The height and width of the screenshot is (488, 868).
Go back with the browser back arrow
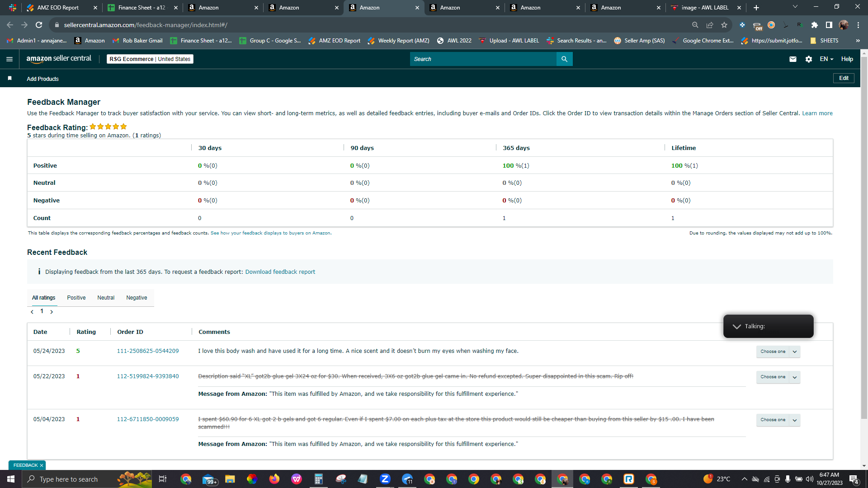[x=10, y=25]
